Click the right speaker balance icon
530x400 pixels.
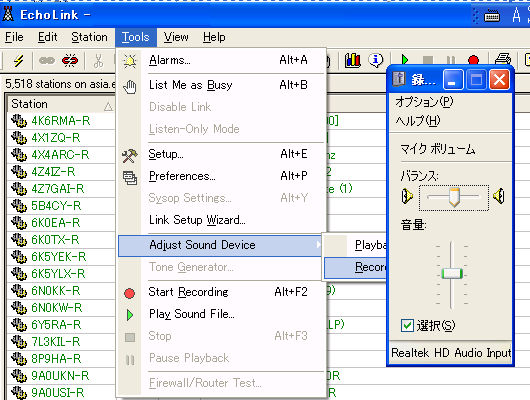499,196
